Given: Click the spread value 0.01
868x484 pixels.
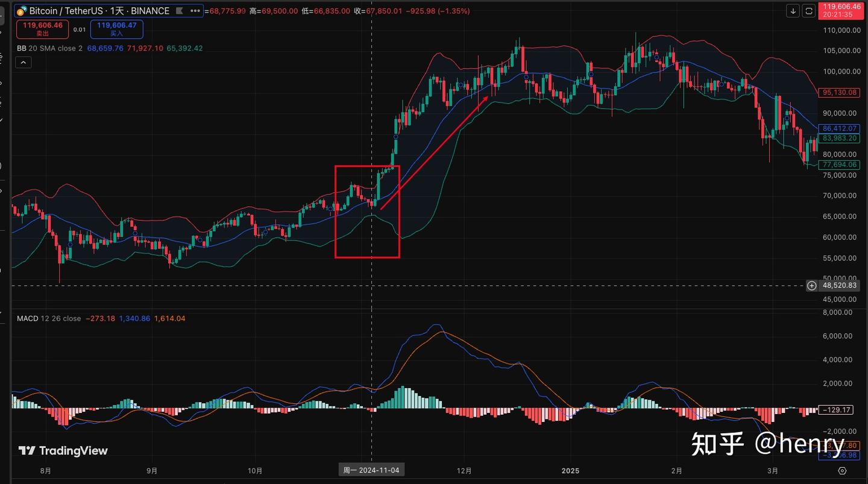Looking at the screenshot, I should click(x=80, y=29).
